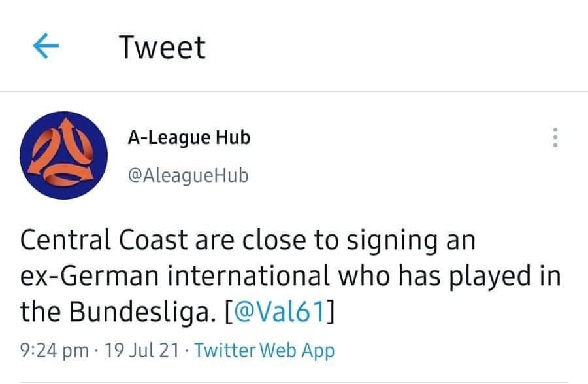588x384 pixels.
Task: Select the tweet body text paragraph
Action: (290, 275)
